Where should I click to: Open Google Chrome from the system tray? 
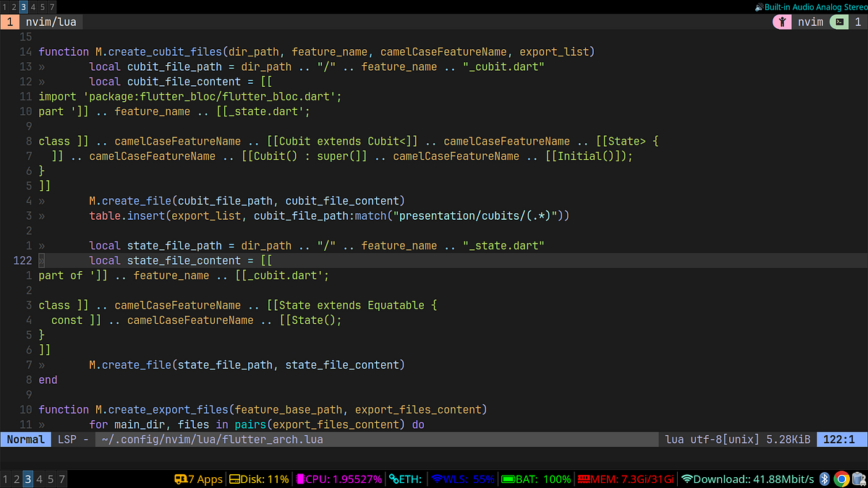841,479
